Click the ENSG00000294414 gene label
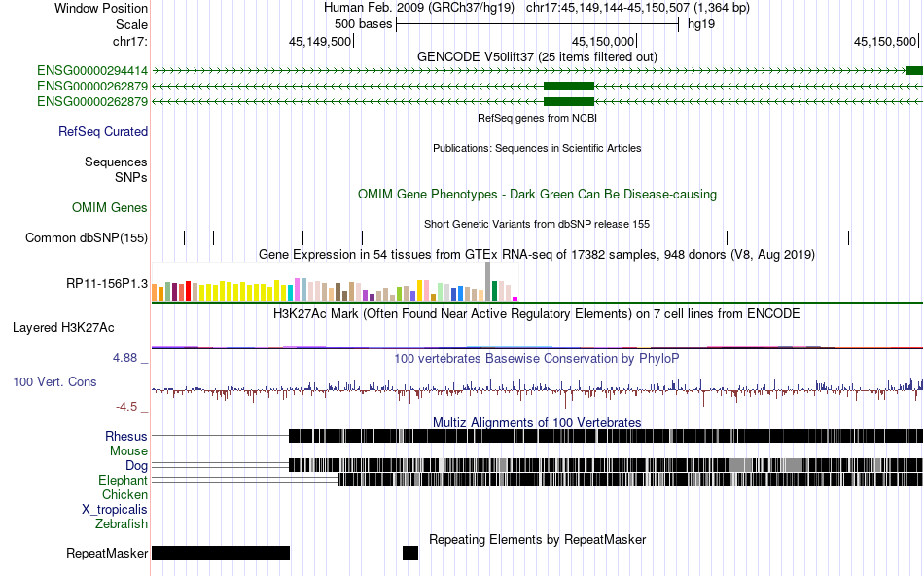Viewport: 924px width, 576px height. click(92, 71)
